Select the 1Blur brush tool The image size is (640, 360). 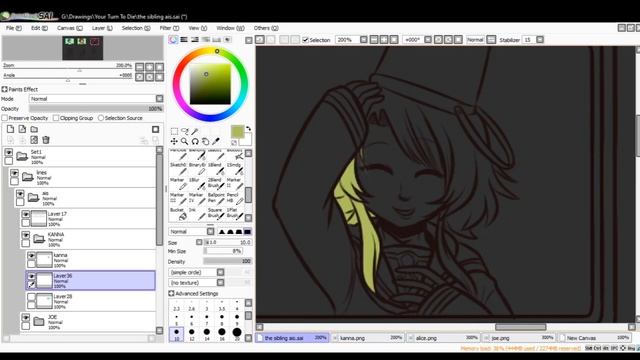coord(197,184)
